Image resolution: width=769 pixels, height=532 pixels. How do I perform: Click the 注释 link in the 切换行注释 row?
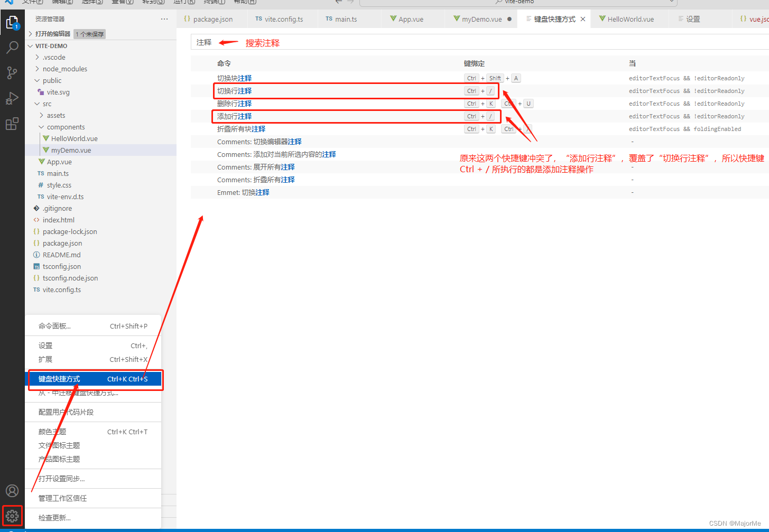tap(245, 90)
